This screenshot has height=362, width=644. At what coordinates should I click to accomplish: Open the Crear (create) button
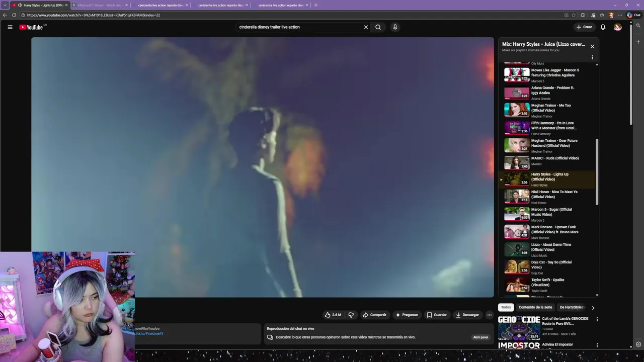(x=584, y=27)
